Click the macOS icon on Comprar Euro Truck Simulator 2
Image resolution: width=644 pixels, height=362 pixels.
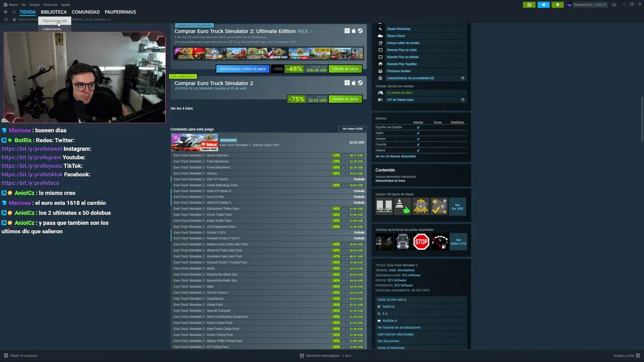pyautogui.click(x=354, y=83)
